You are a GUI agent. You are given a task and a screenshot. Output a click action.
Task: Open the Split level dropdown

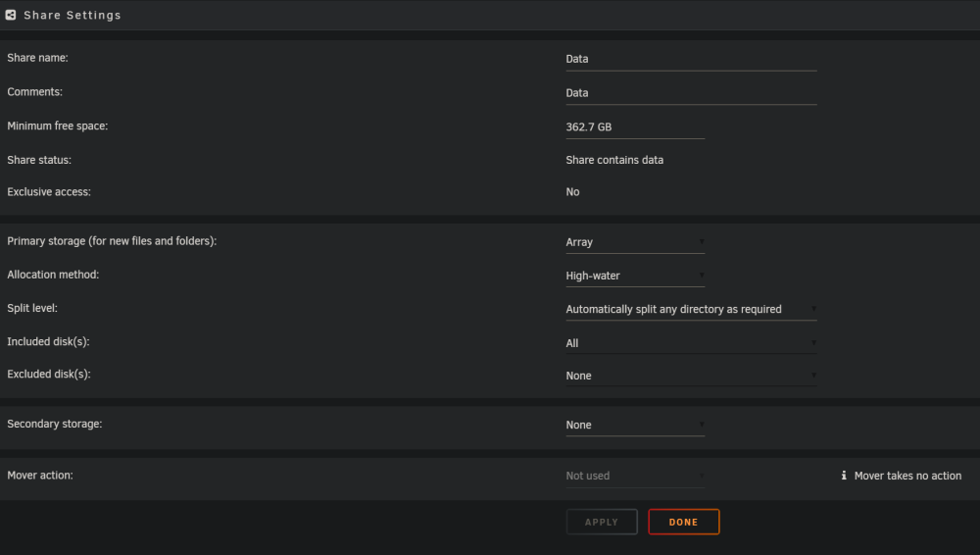(691, 309)
